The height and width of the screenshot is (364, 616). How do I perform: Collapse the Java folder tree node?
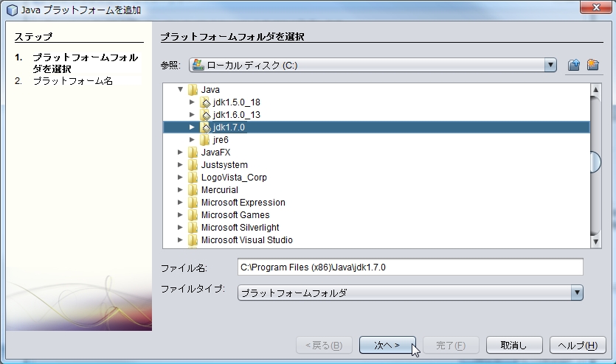(x=180, y=90)
